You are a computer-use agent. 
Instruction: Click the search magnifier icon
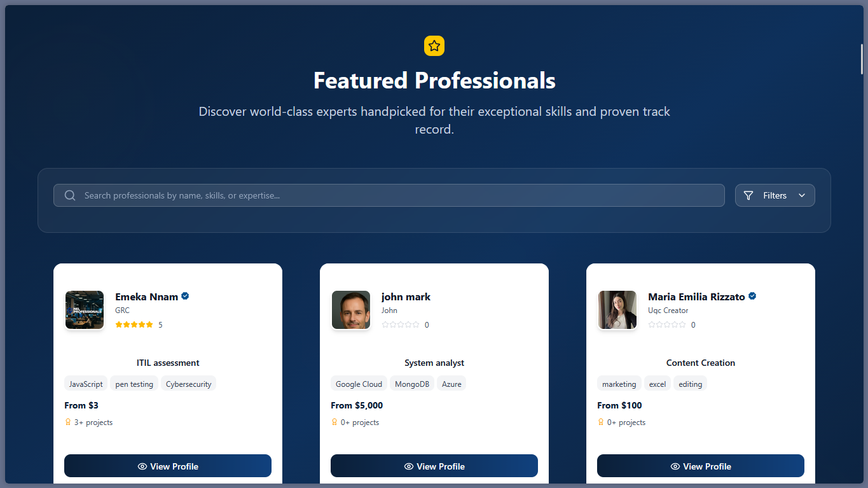[x=70, y=195]
